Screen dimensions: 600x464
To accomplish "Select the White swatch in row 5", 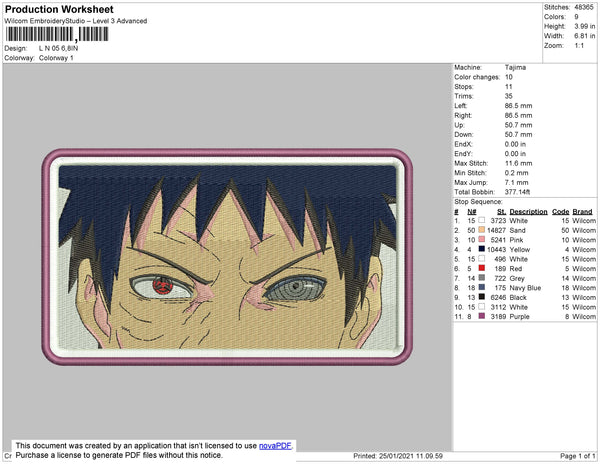I will (481, 259).
